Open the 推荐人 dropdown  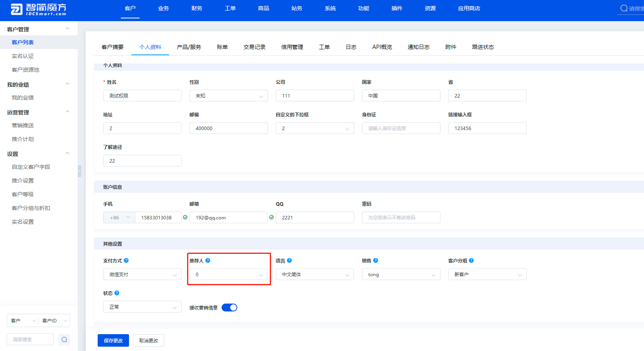(229, 274)
